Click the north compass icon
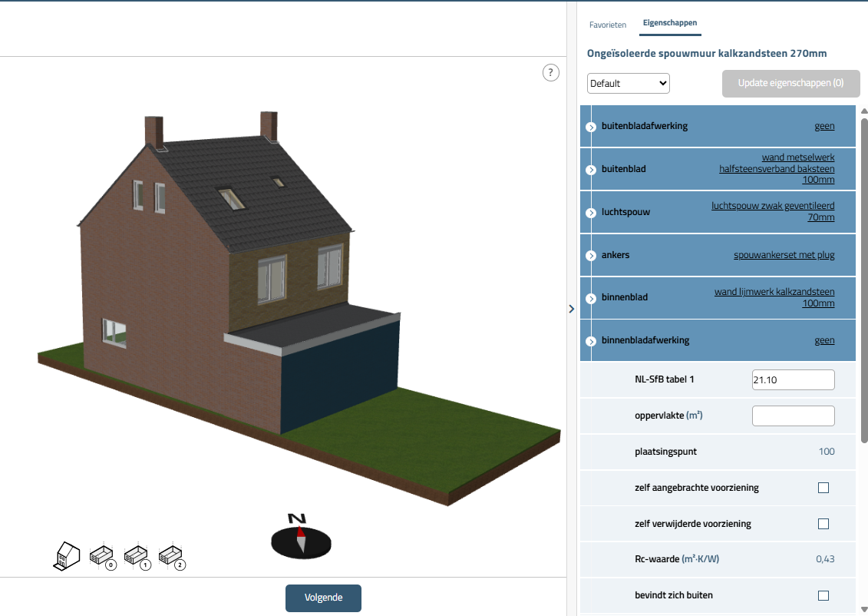 pos(301,534)
